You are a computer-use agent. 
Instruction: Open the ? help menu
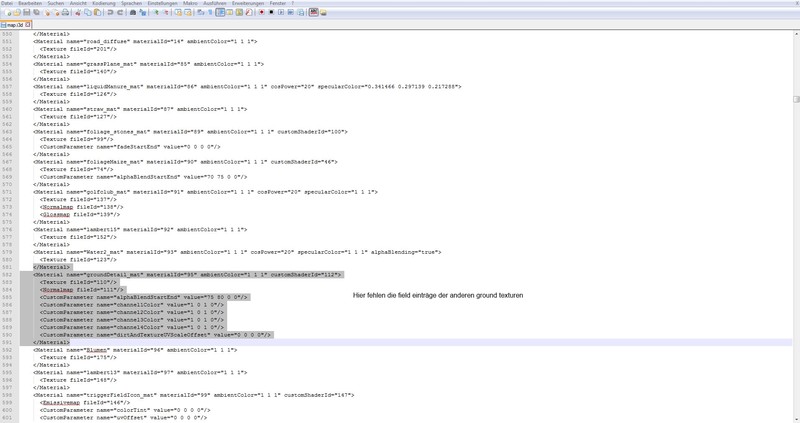coord(293,3)
